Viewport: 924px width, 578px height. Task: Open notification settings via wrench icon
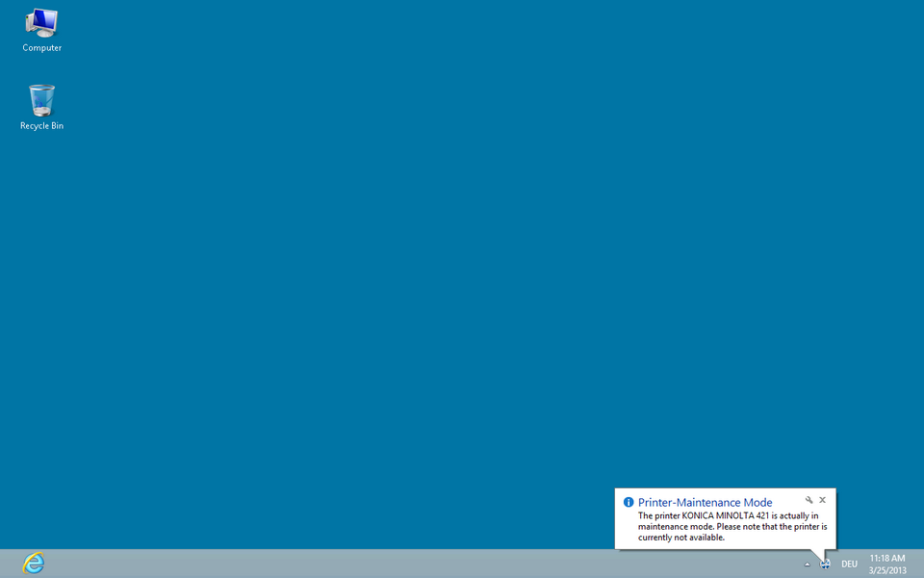pyautogui.click(x=809, y=500)
